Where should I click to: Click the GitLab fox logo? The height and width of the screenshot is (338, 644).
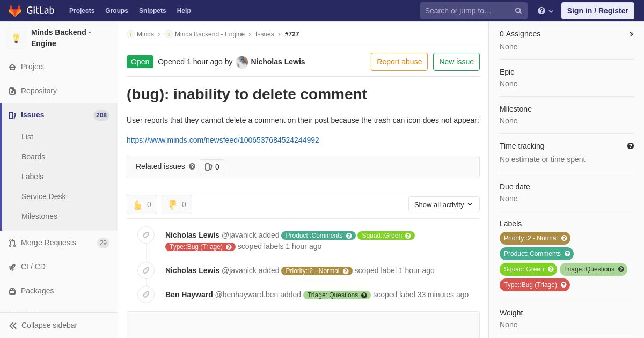[15, 11]
